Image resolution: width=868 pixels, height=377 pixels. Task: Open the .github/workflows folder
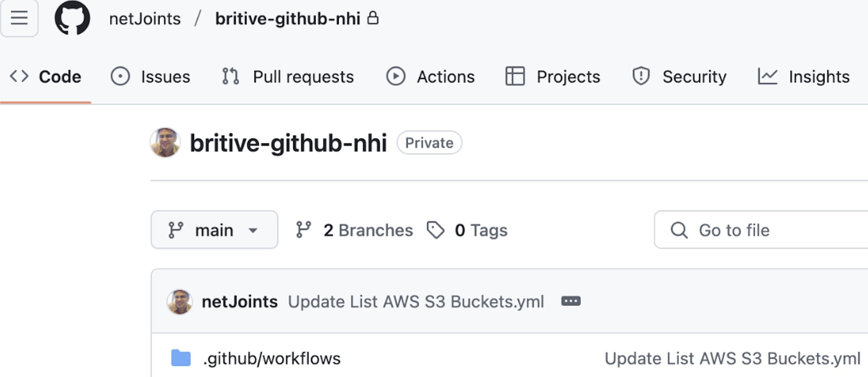(272, 358)
